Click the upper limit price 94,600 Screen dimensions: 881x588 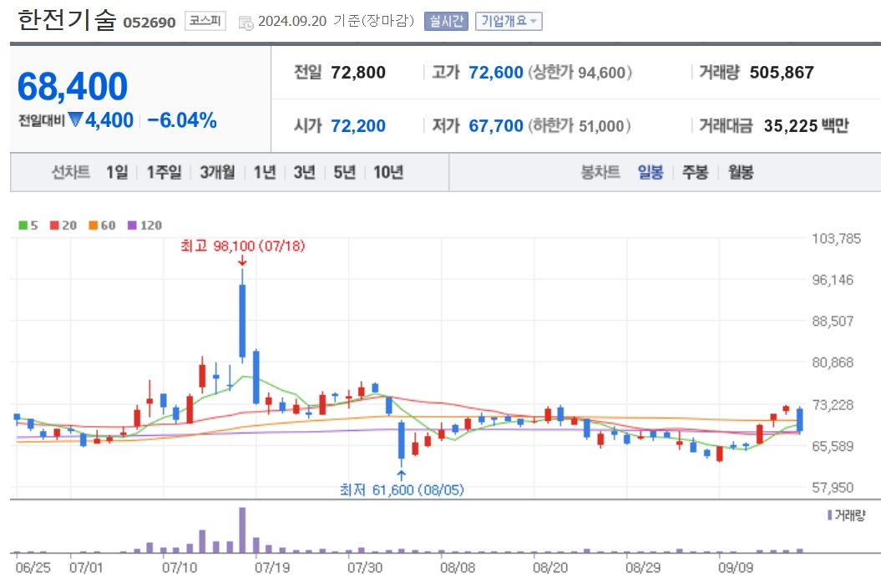(602, 73)
